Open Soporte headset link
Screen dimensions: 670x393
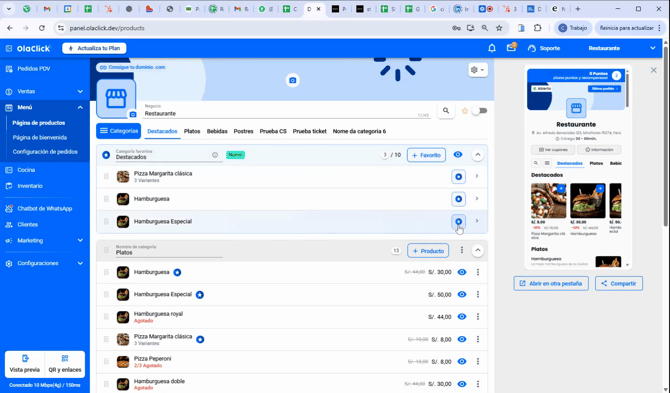pos(544,48)
